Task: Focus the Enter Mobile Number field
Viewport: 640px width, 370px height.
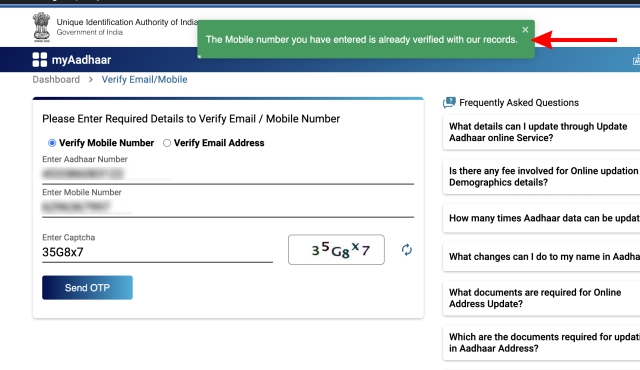Action: tap(228, 207)
